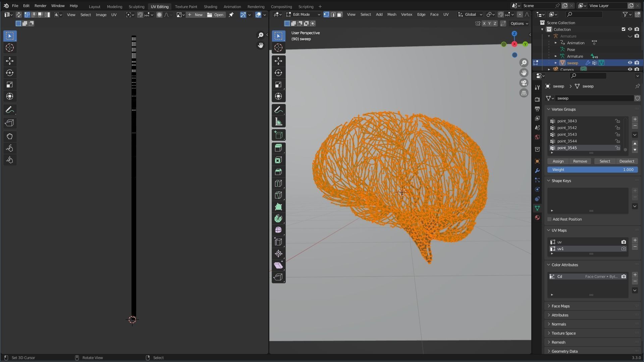The image size is (644, 362).
Task: Select the Bevel tool
Action: click(278, 172)
